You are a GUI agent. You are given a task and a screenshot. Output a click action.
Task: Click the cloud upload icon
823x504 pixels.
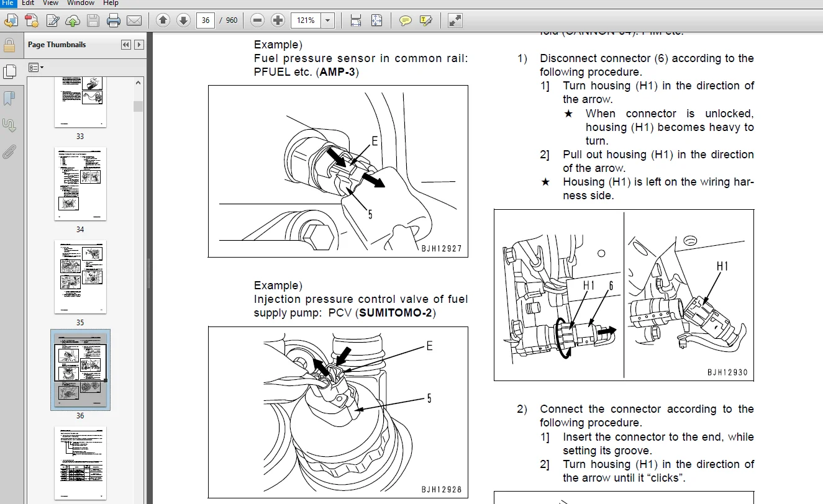(x=73, y=21)
